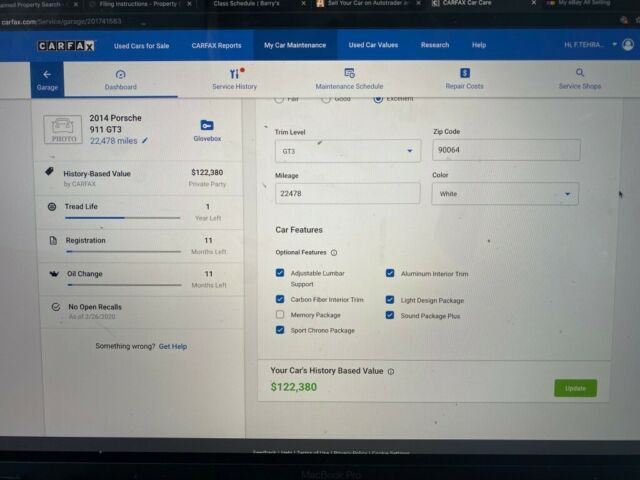Image resolution: width=640 pixels, height=480 pixels.
Task: Click Registration document icon
Action: tap(53, 240)
